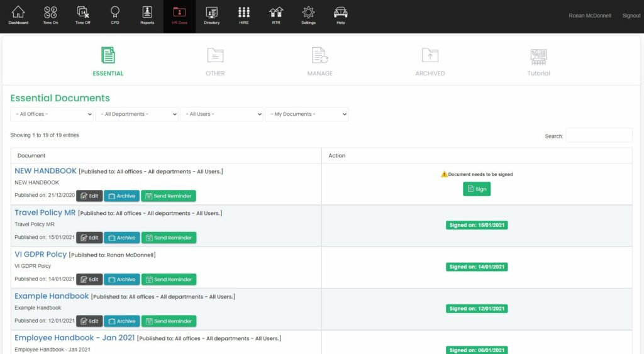
Task: Switch to the ESSENTIAL documents tab
Action: click(x=108, y=62)
